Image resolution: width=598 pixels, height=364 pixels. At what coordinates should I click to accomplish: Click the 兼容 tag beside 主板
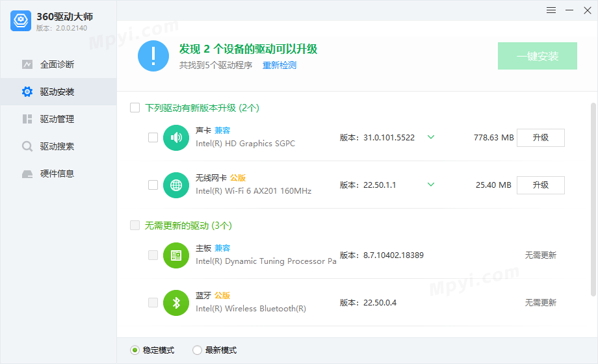(x=222, y=248)
